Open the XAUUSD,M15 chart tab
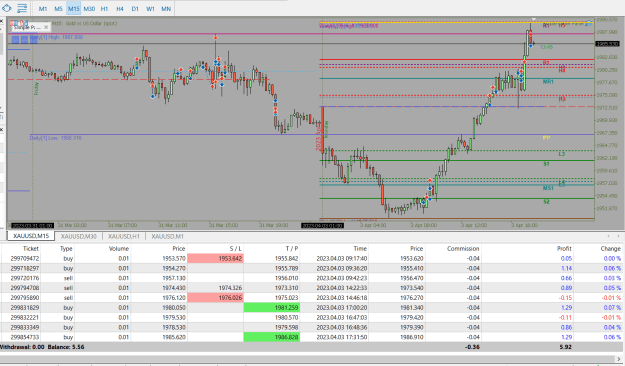 tap(31, 236)
